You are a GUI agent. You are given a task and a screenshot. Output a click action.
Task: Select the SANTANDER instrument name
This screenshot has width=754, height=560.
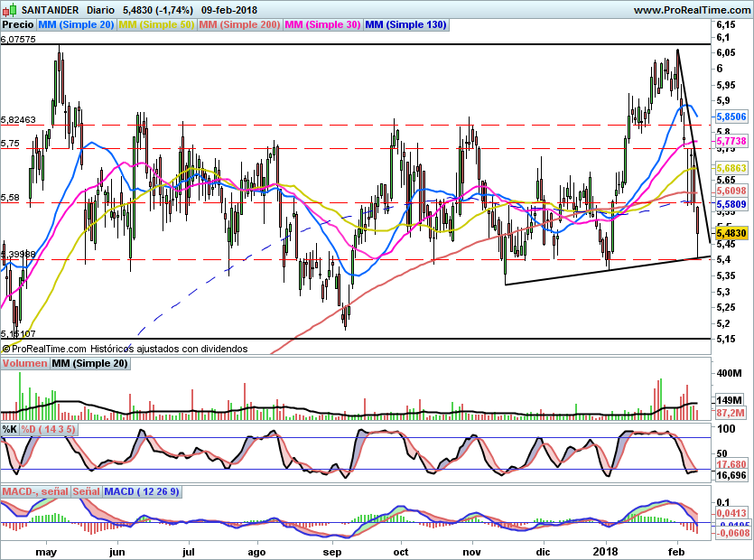[x=50, y=10]
